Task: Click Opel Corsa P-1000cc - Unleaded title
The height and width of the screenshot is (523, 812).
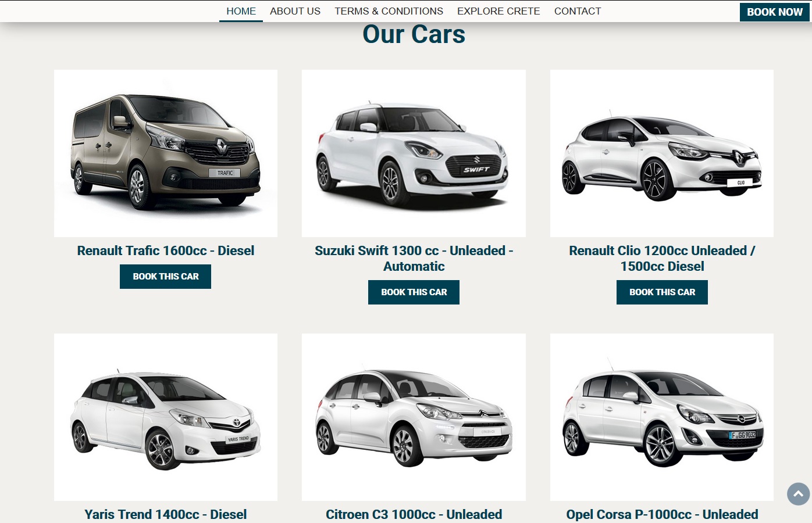Action: [662, 514]
